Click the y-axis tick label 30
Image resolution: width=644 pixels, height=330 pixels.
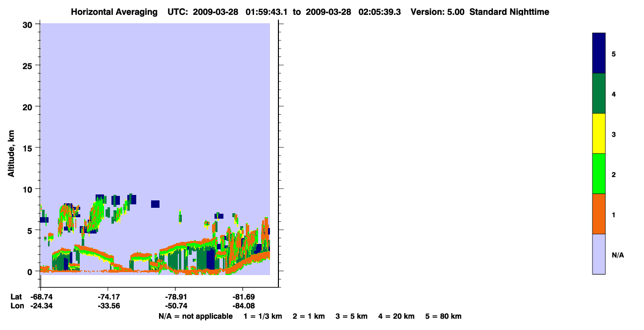(28, 24)
